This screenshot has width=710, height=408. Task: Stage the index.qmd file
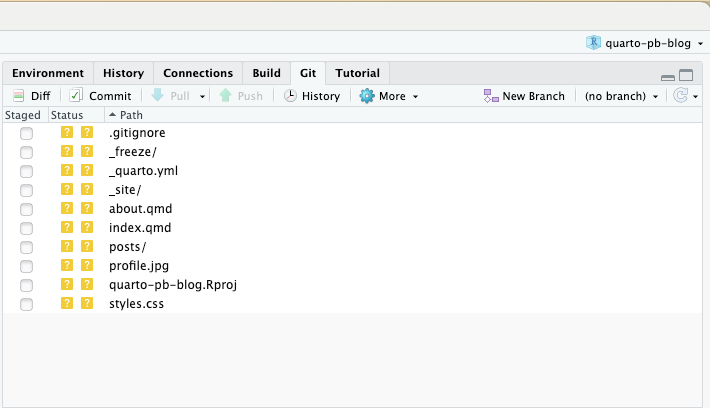click(x=26, y=228)
